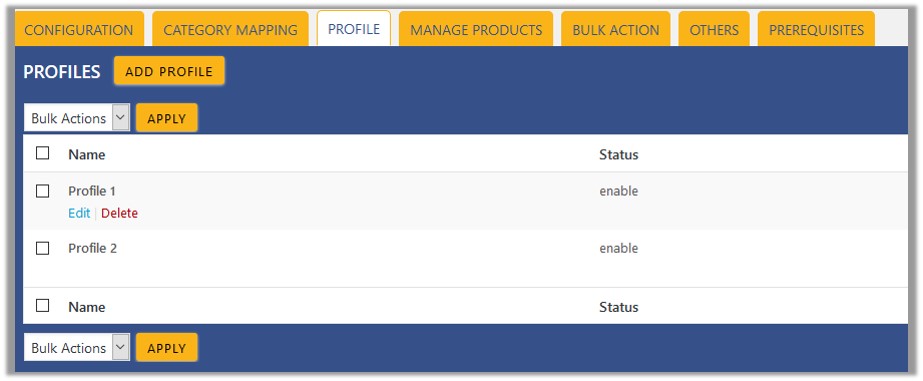Screen dimensions: 923x381
Task: Open the Manage Products tab
Action: click(476, 29)
